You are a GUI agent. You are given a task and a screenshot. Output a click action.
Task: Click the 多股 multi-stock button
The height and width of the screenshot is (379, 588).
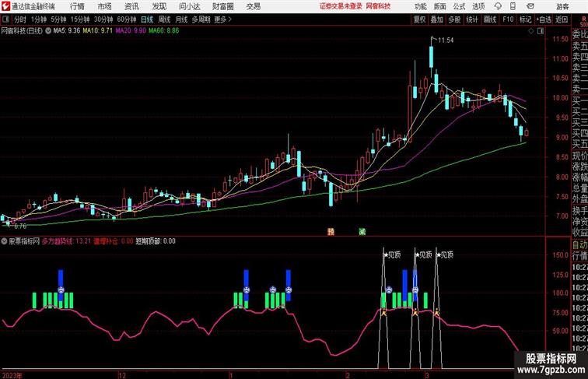tap(454, 19)
